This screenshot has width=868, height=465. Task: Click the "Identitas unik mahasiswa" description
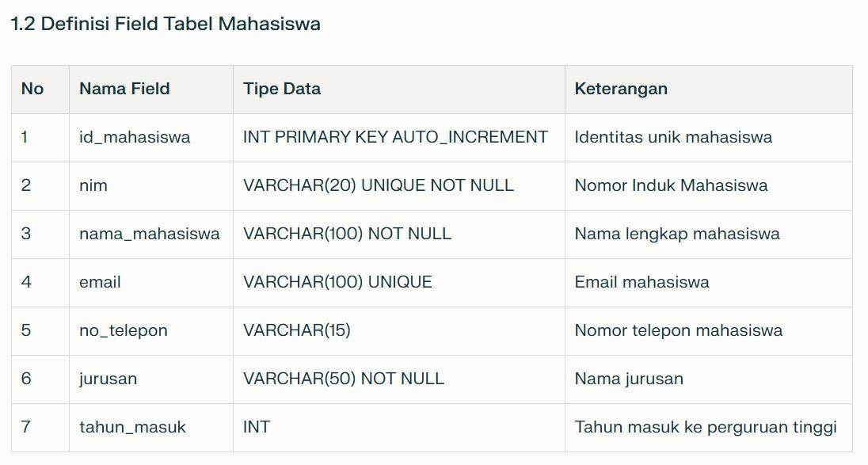click(x=673, y=137)
